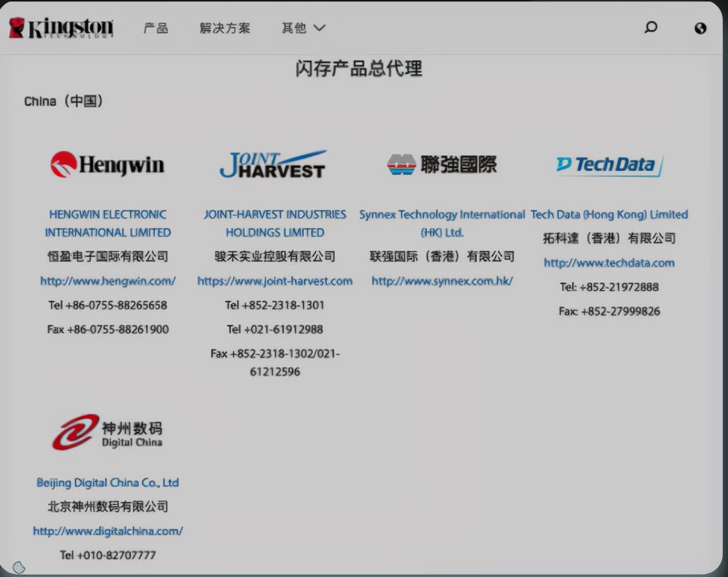This screenshot has width=728, height=577.
Task: Collapse the navigation dropdown next to 其他
Action: point(320,28)
